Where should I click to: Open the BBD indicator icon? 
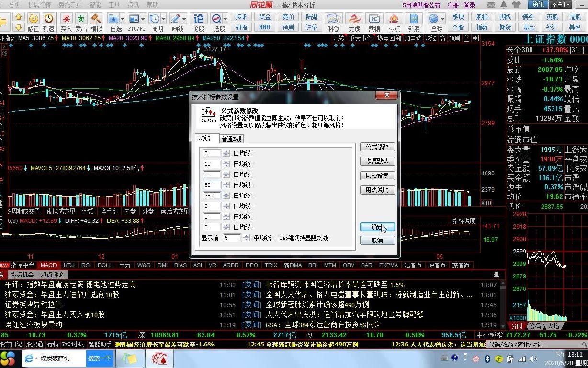click(264, 27)
